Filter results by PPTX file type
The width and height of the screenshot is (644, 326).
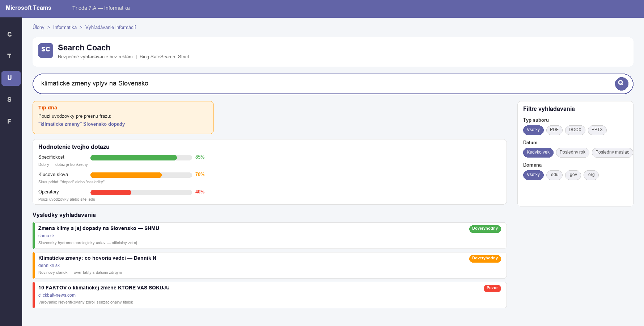[x=597, y=130]
